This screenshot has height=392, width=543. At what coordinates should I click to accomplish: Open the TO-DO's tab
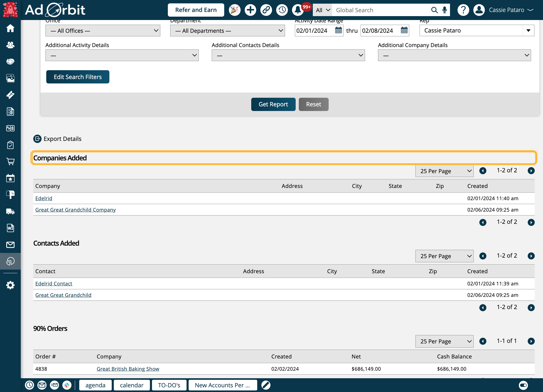pyautogui.click(x=169, y=385)
